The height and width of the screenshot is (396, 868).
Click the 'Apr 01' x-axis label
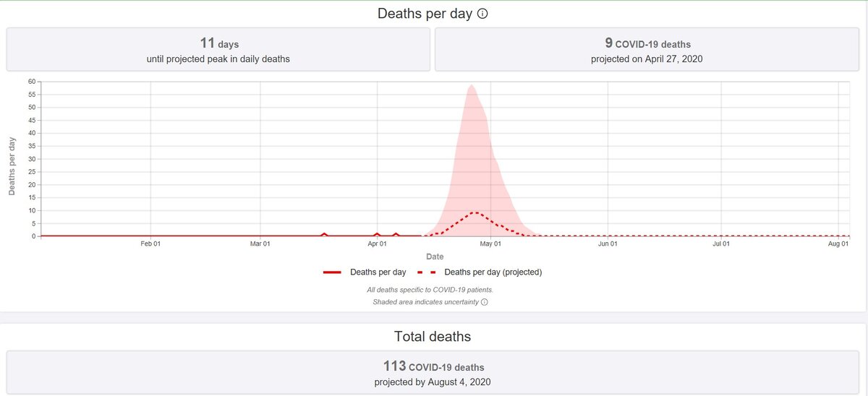(377, 244)
